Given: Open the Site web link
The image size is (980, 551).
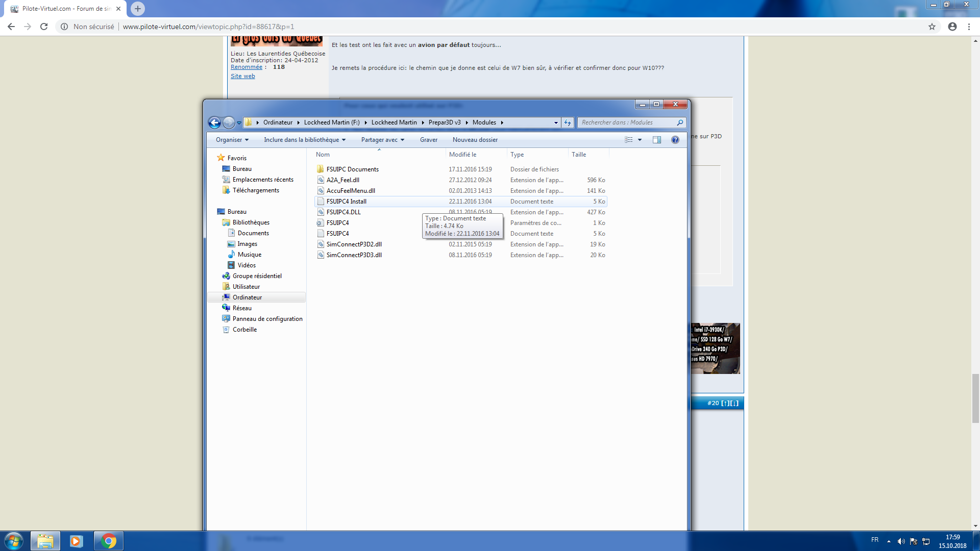Looking at the screenshot, I should (x=242, y=76).
